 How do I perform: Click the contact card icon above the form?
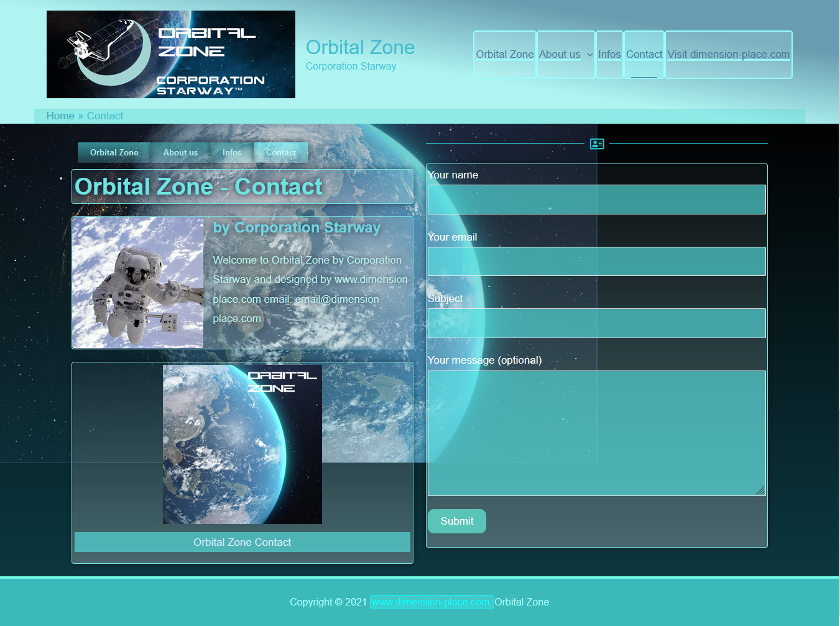(597, 144)
